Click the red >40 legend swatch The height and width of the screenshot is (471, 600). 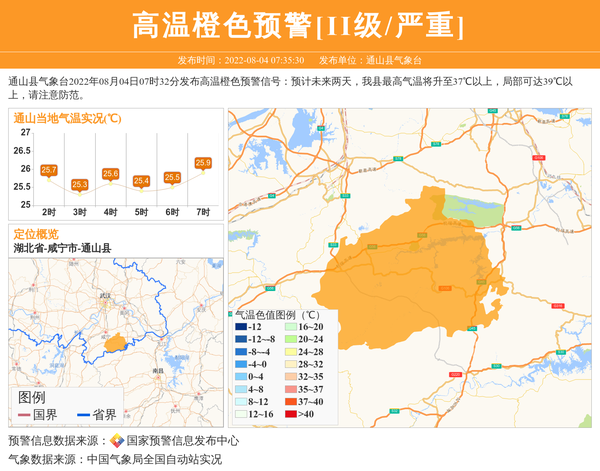point(290,414)
